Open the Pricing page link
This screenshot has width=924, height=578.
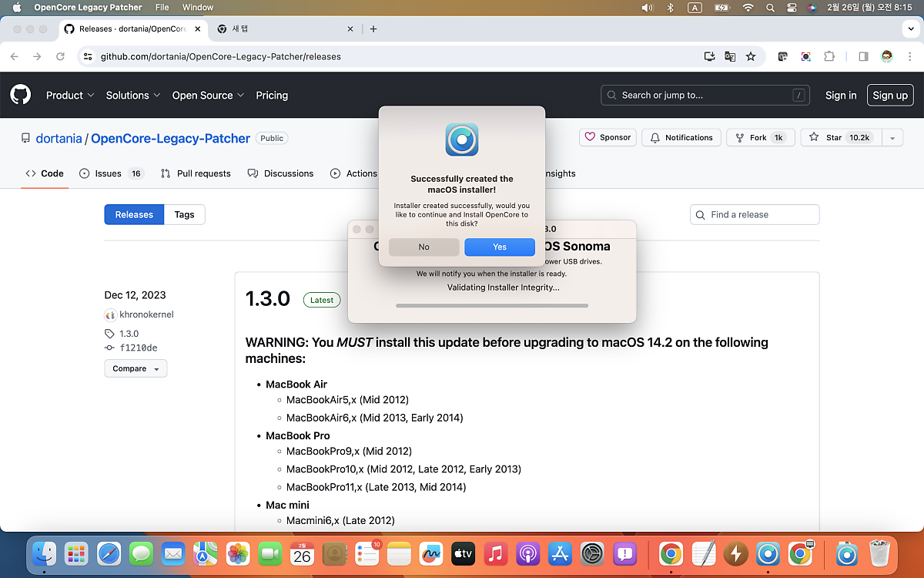[272, 96]
